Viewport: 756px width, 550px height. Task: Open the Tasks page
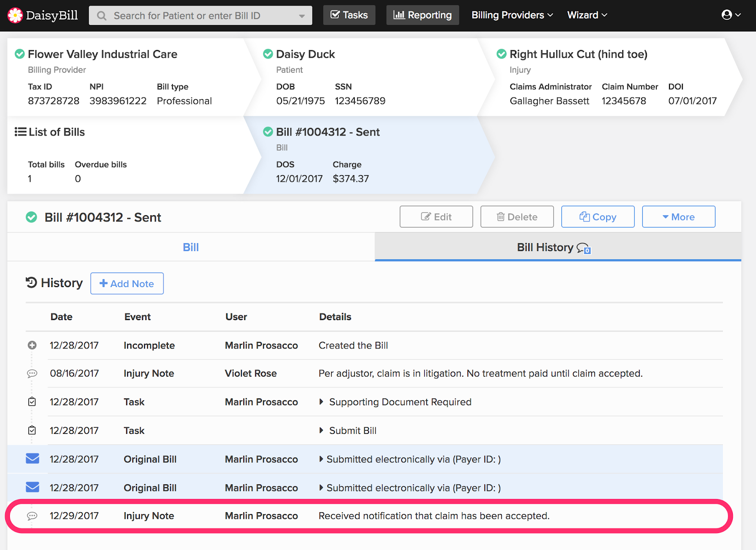[x=349, y=15]
